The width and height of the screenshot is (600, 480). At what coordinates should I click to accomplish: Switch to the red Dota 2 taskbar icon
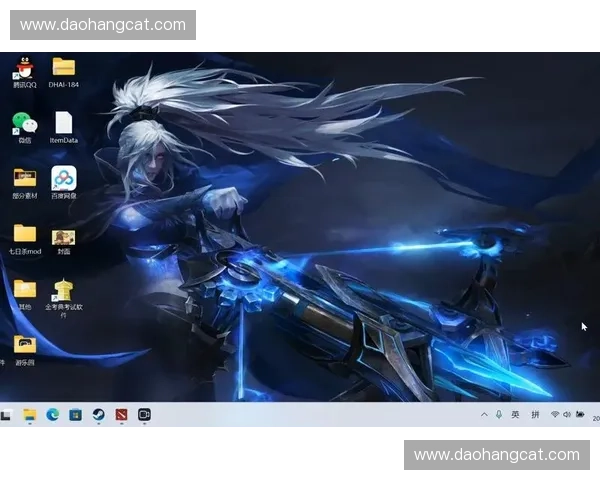[121, 415]
